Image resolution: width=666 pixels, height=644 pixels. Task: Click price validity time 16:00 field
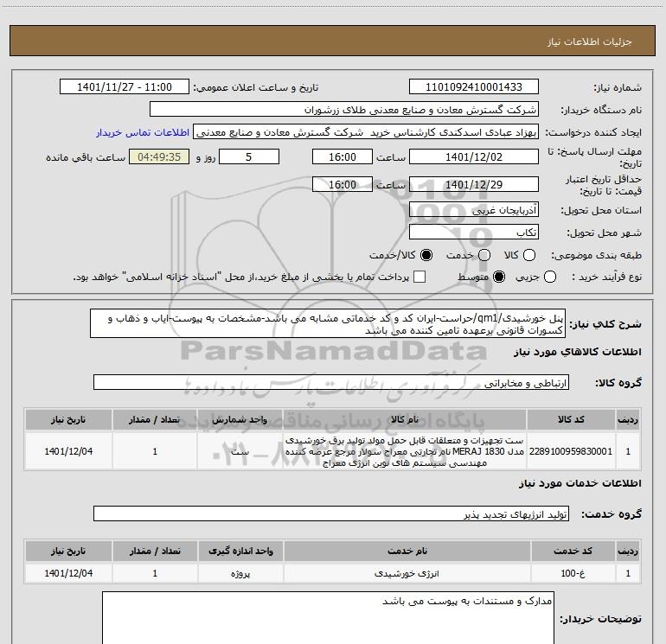coord(343,184)
